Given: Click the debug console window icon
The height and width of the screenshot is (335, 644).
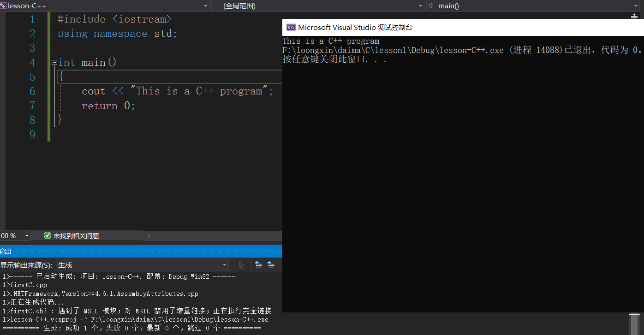Looking at the screenshot, I should coord(291,27).
